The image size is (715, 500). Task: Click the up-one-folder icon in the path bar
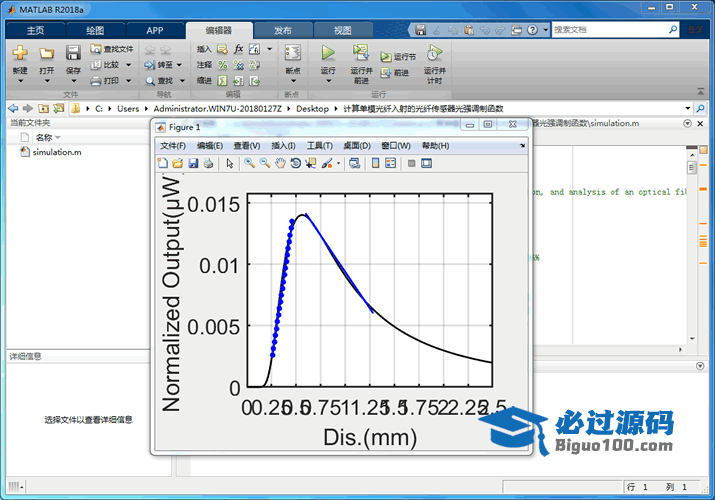43,108
